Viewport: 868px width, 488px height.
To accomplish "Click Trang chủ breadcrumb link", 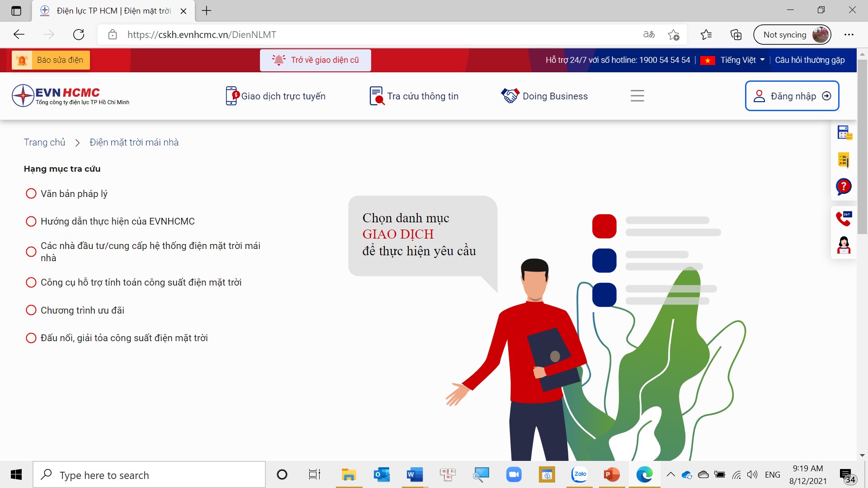I will pos(44,142).
